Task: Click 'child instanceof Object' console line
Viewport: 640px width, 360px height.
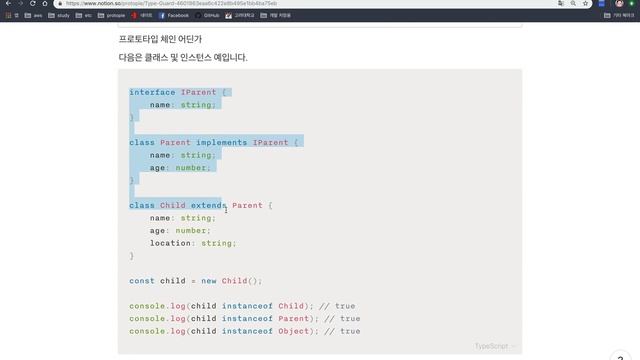Action: (x=245, y=331)
